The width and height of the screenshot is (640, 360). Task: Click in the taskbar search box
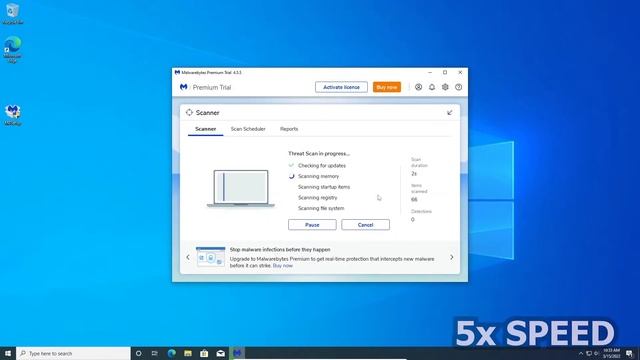(x=73, y=353)
